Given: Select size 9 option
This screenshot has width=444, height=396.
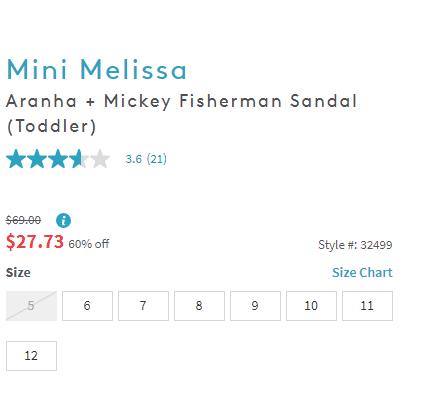Looking at the screenshot, I should pyautogui.click(x=255, y=306).
